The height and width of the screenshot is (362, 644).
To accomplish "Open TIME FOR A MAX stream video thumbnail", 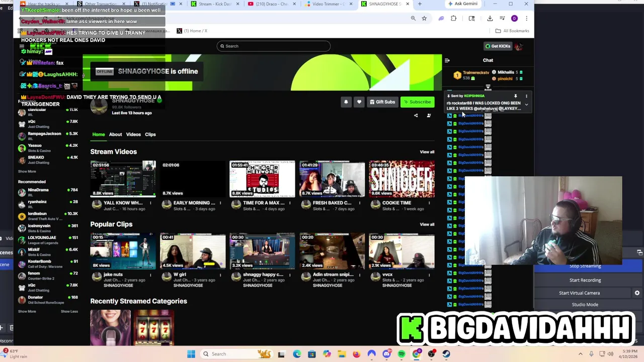I will [262, 179].
